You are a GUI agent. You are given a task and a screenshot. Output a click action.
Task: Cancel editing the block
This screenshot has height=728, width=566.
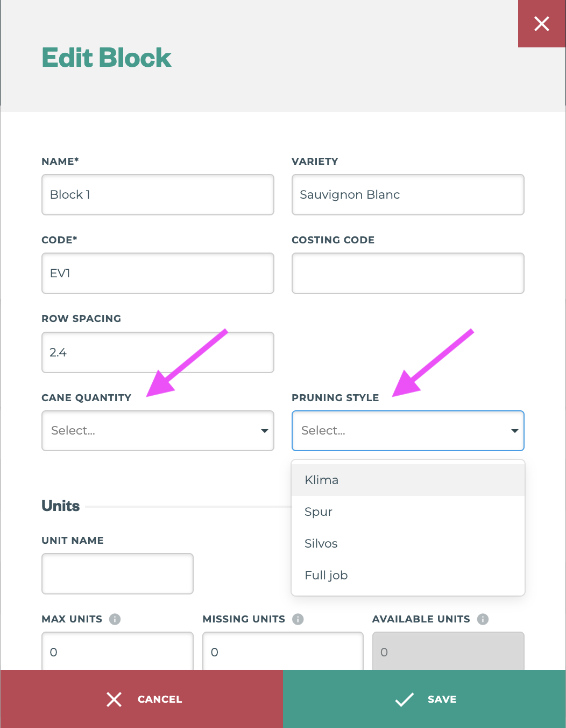tap(141, 699)
